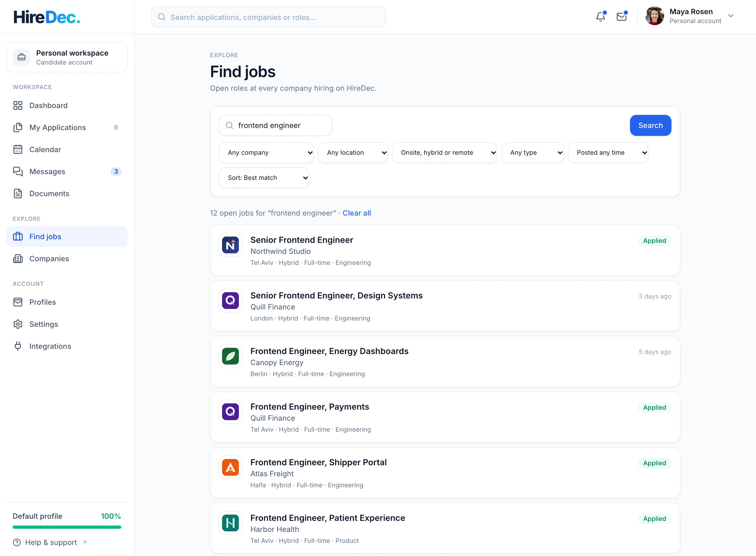This screenshot has height=556, width=756.
Task: Click the Atlas Freight logo icon
Action: point(230,467)
